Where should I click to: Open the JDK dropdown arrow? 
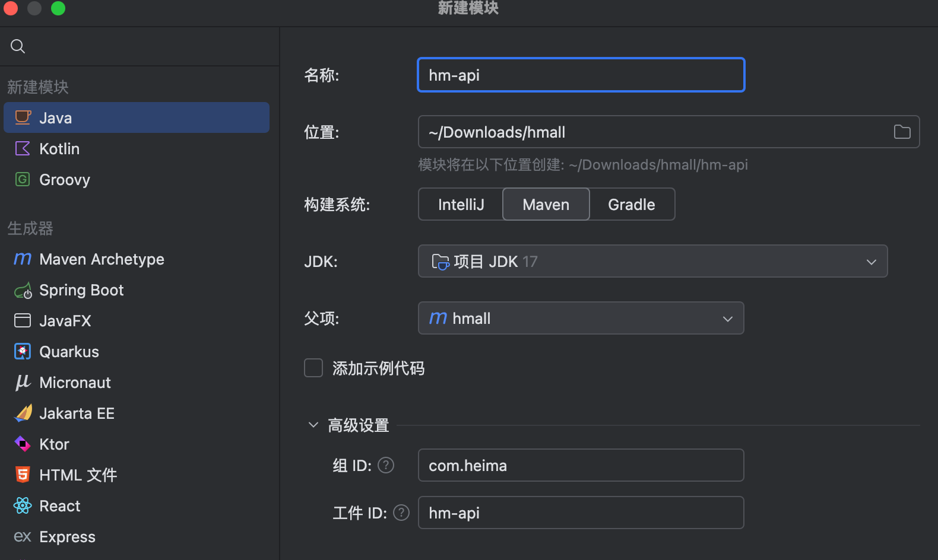pos(871,262)
